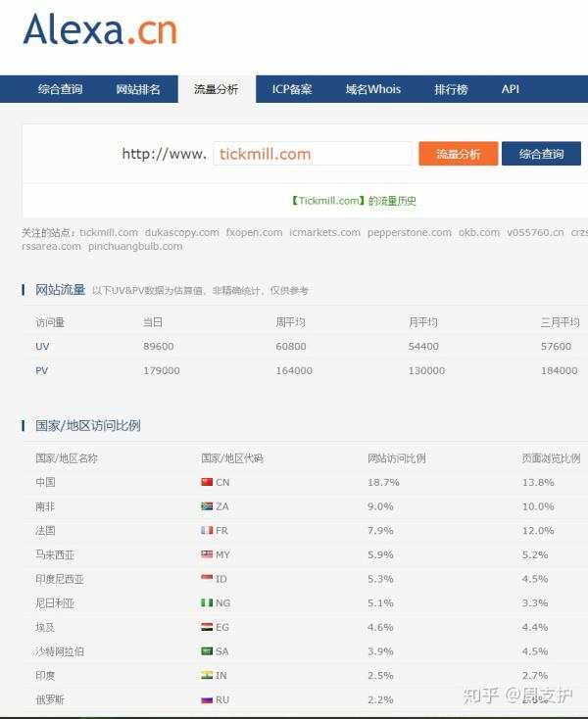This screenshot has height=719, width=588.
Task: Open the 综合查询 navigation tab
Action: pyautogui.click(x=60, y=89)
